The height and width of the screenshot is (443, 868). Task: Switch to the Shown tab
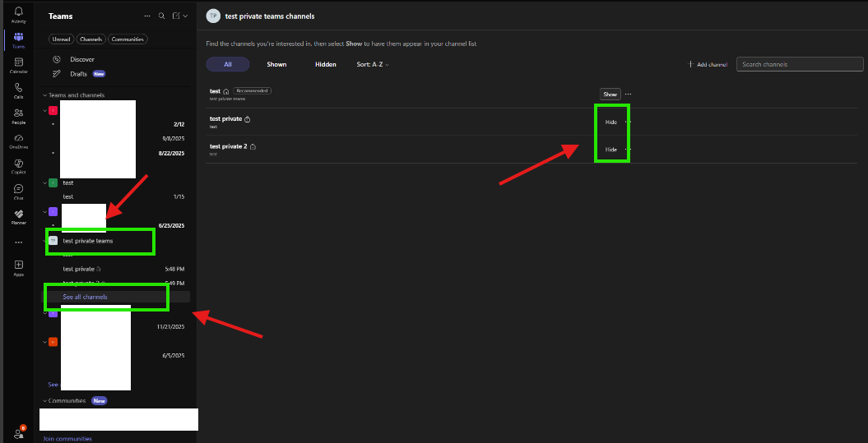(276, 65)
